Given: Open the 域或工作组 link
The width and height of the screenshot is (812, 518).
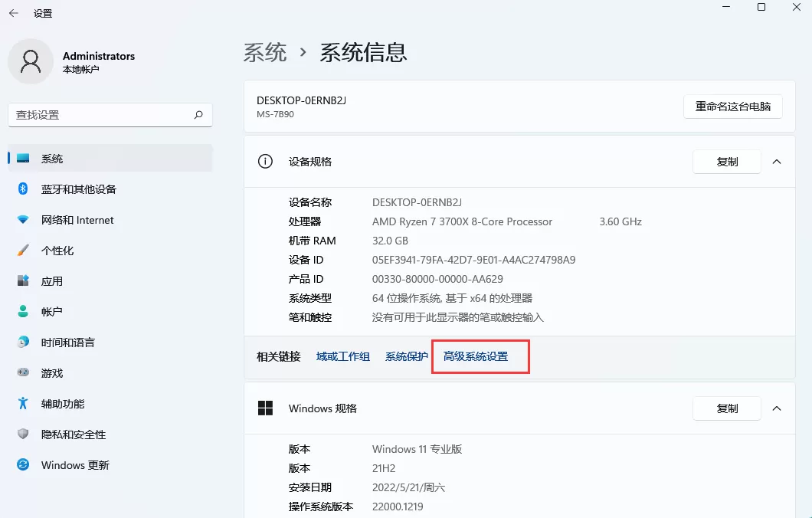Looking at the screenshot, I should pos(342,356).
